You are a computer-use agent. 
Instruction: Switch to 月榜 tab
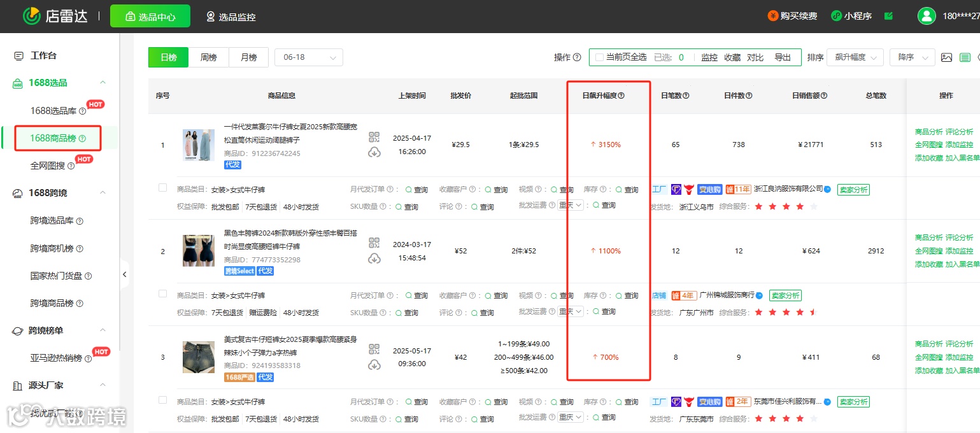(x=249, y=57)
